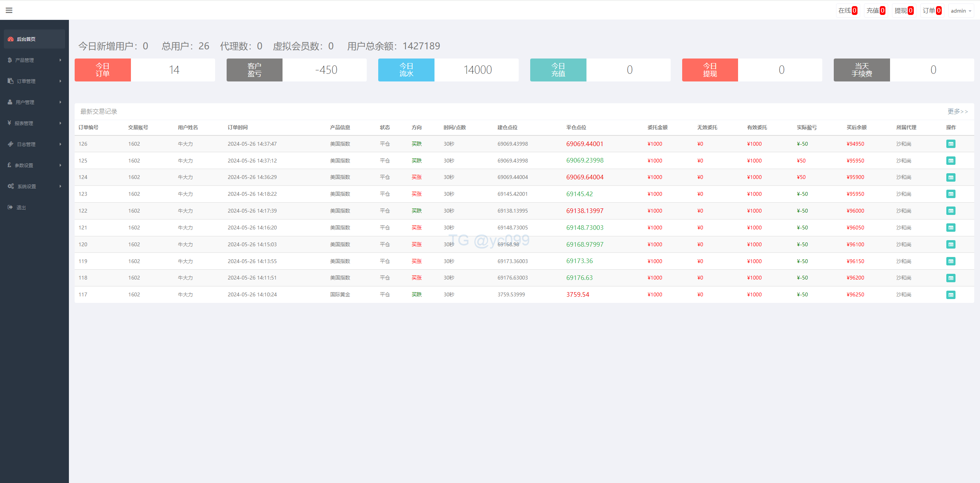Click the 充值 notification button

(876, 11)
